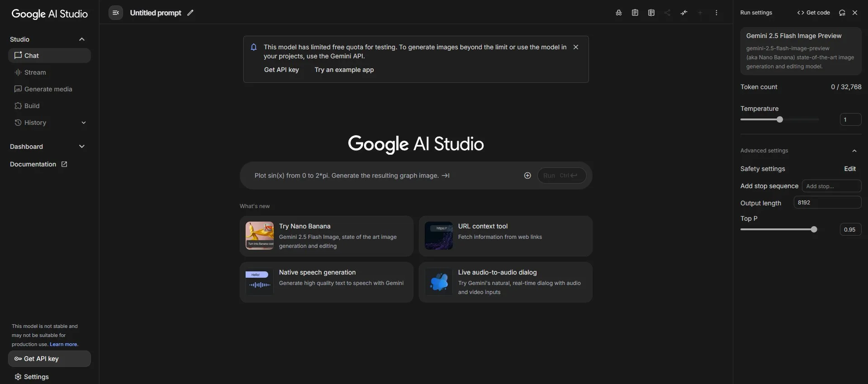The image size is (868, 384).
Task: Click the Untitled prompt title
Action: tap(156, 13)
